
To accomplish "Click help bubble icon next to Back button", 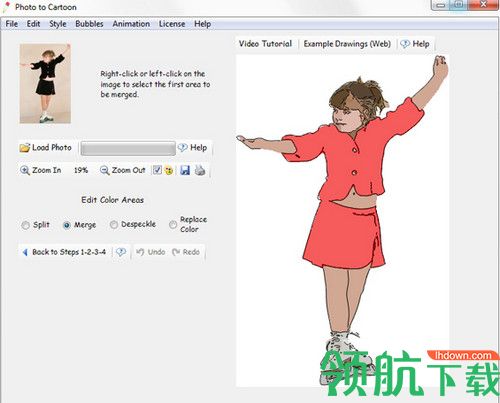I will tap(121, 252).
